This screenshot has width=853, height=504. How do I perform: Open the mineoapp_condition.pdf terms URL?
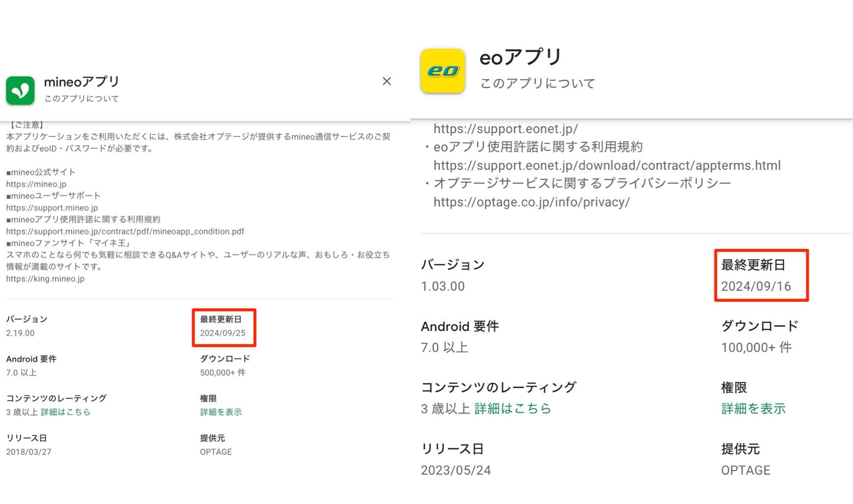(125, 231)
